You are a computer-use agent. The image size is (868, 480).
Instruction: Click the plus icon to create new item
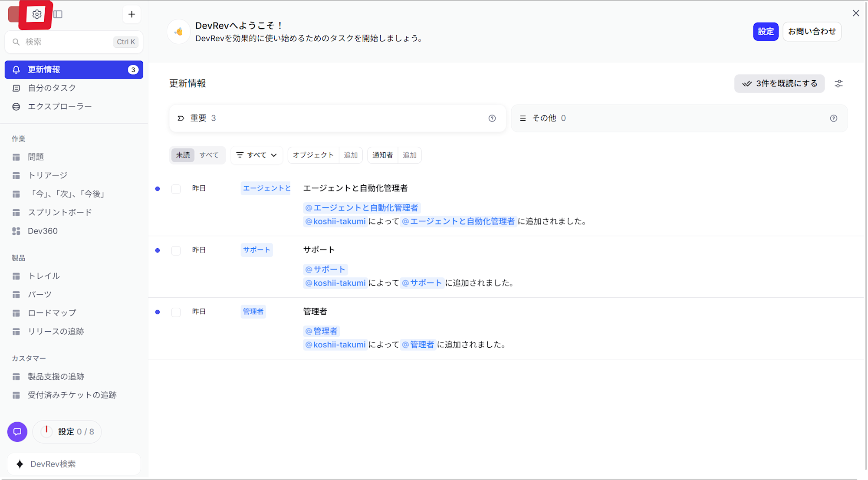131,14
